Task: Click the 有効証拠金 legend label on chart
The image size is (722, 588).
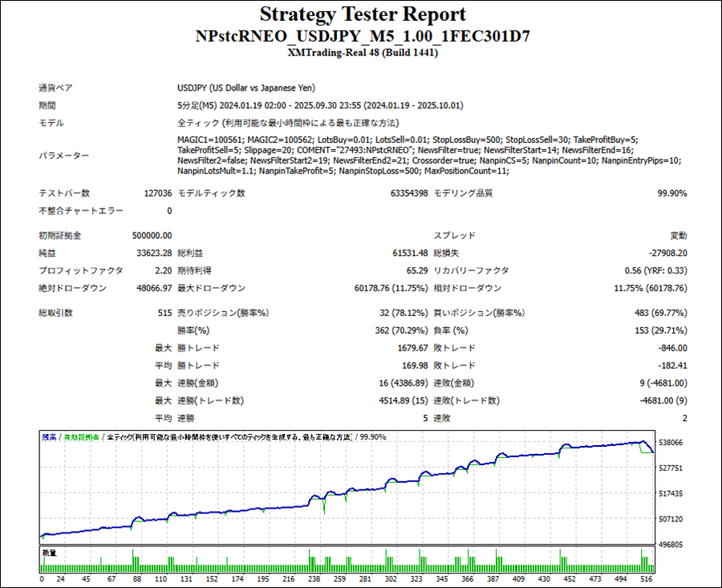Action: [x=82, y=437]
